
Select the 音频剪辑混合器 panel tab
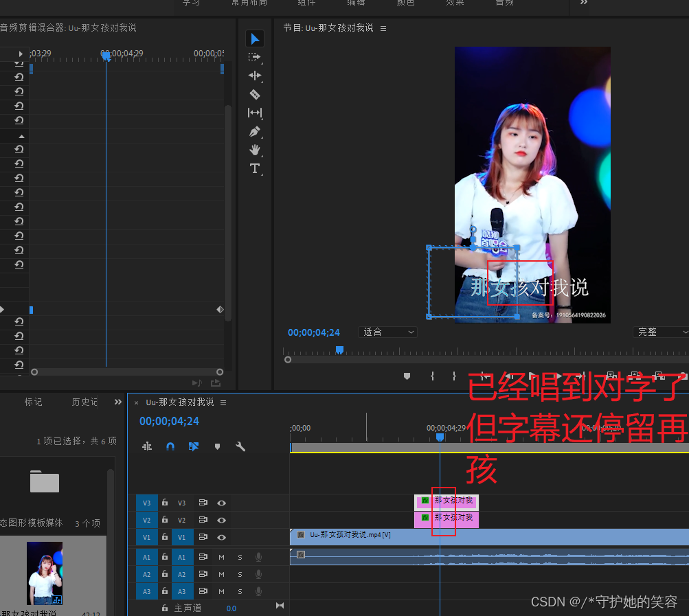pyautogui.click(x=68, y=27)
